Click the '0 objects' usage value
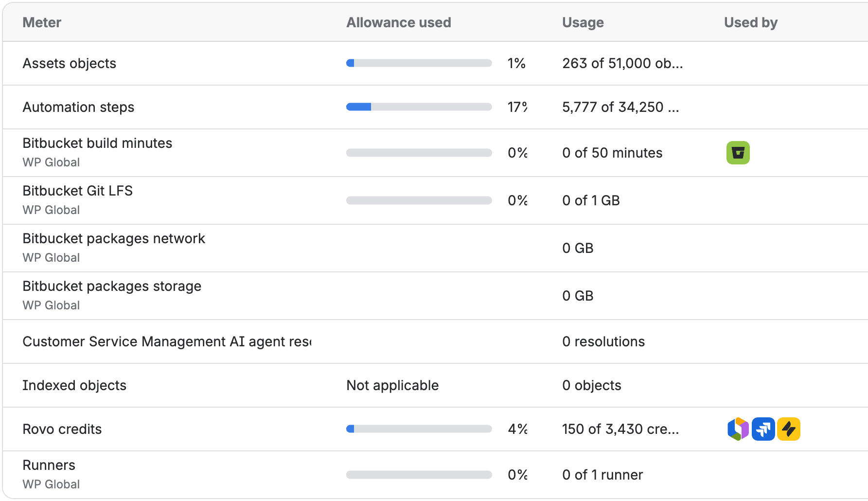This screenshot has height=501, width=868. click(592, 385)
